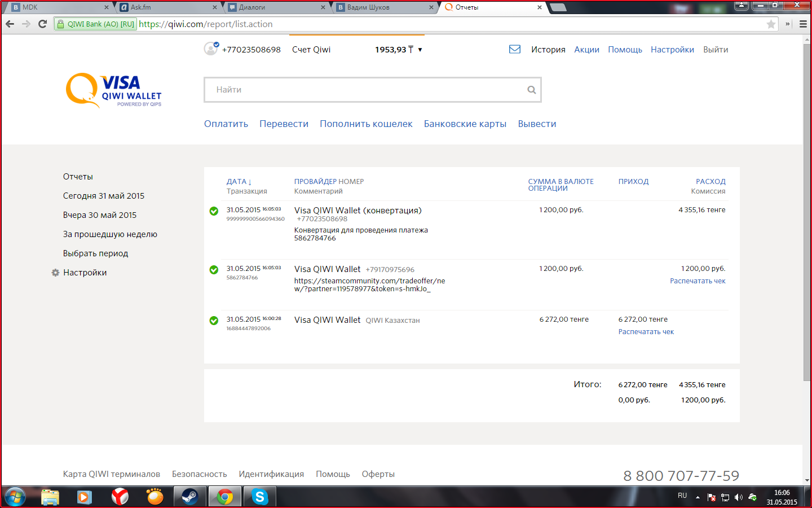This screenshot has width=812, height=508.
Task: Open Windows Explorer from the taskbar
Action: [x=50, y=497]
